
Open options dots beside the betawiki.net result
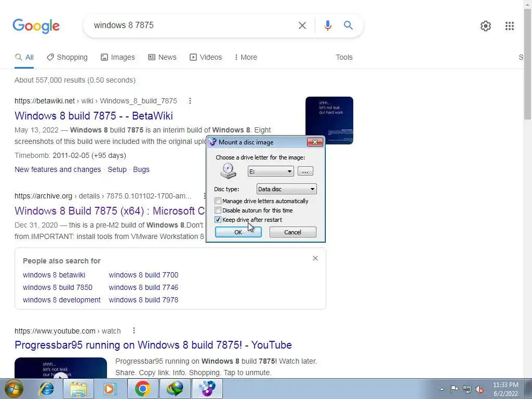coord(190,101)
